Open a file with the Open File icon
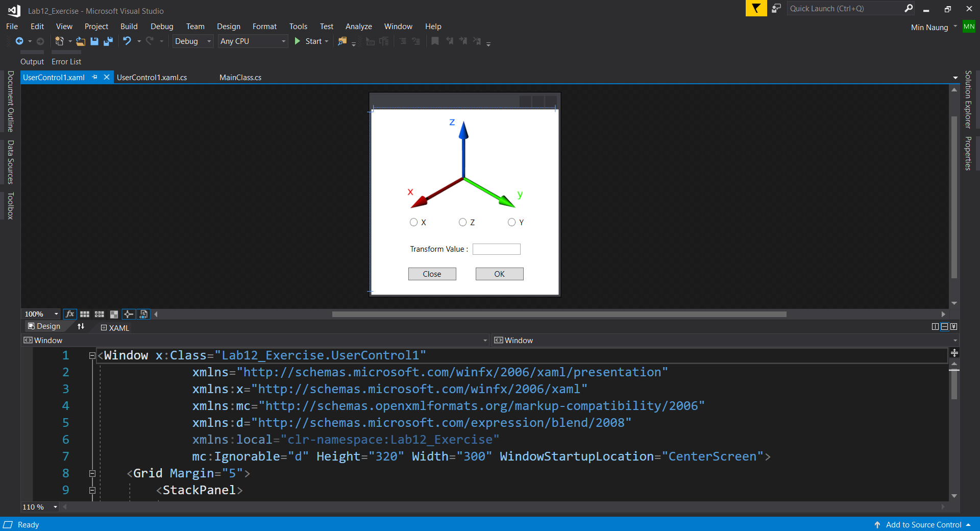This screenshot has width=980, height=531. click(x=80, y=41)
